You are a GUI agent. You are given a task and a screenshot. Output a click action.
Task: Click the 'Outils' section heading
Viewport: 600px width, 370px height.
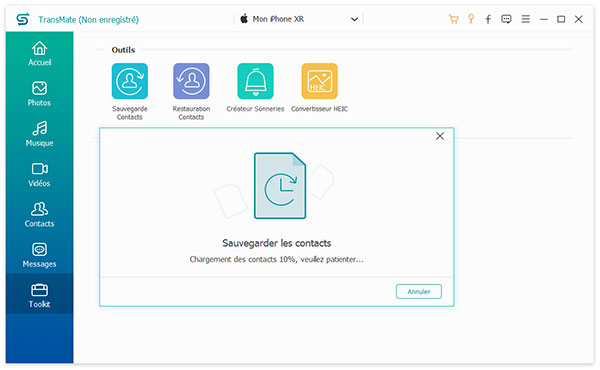123,50
